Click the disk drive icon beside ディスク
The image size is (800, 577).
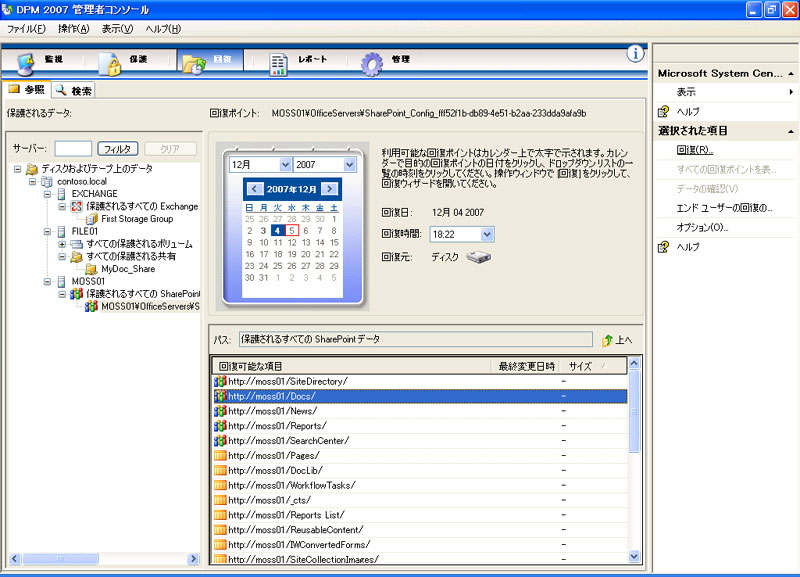[479, 257]
